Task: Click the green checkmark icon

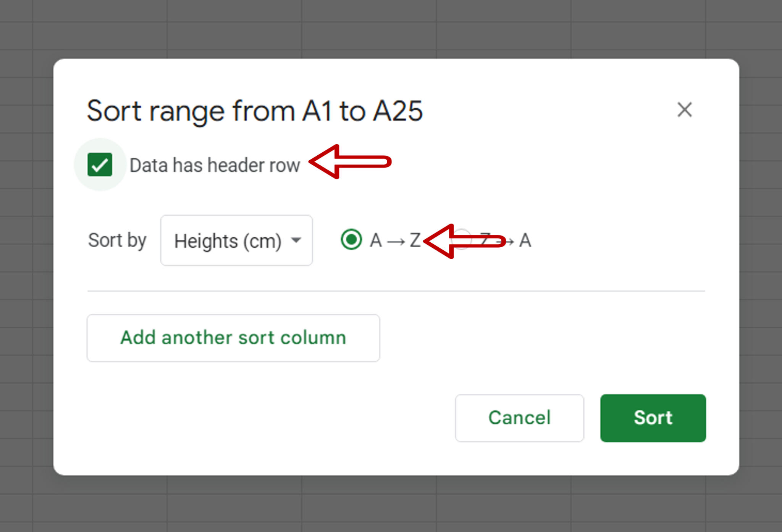Action: pos(100,164)
